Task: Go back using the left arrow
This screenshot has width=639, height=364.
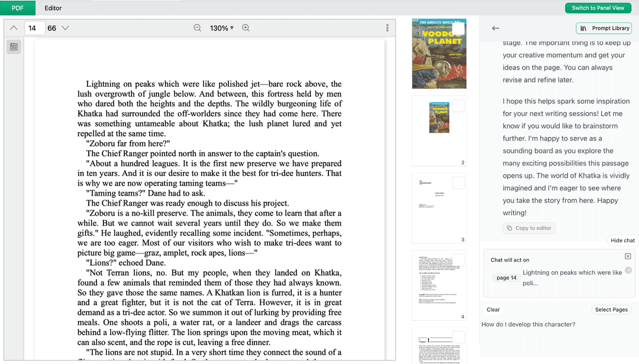Action: coord(496,28)
